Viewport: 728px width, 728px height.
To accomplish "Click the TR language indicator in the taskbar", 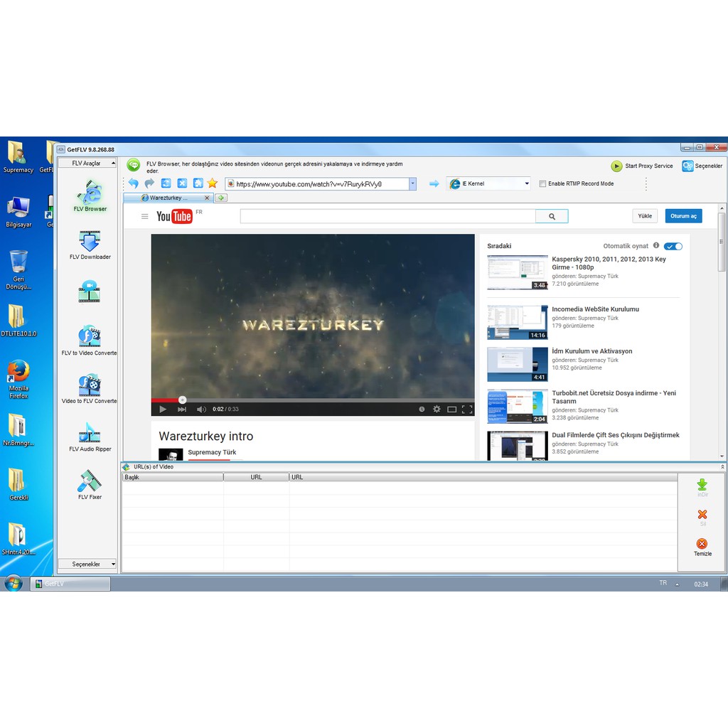I will (x=663, y=583).
